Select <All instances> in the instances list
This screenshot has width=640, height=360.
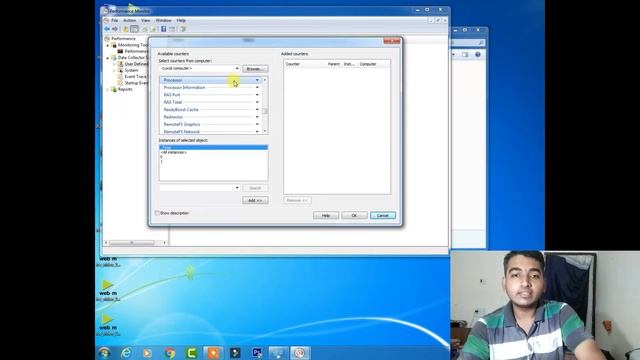174,152
